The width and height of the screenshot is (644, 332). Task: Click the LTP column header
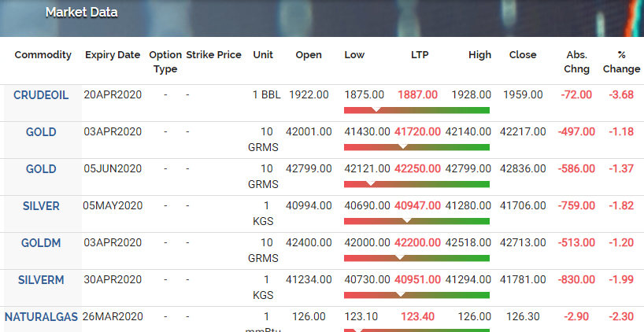click(420, 55)
